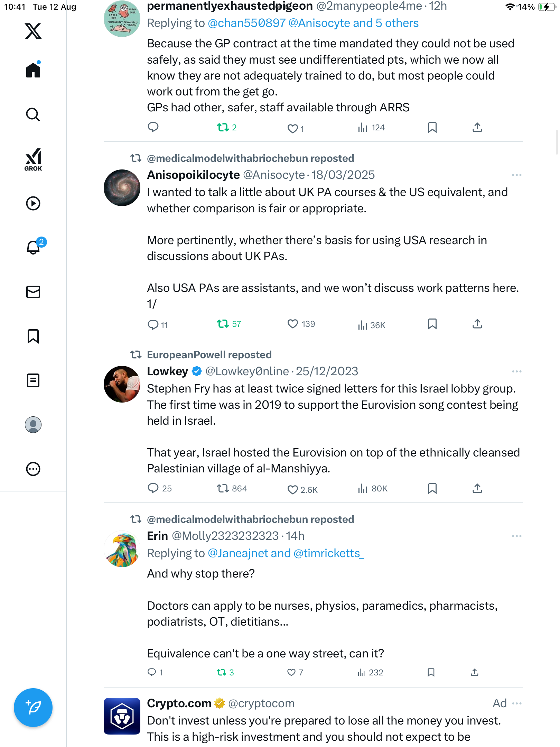Viewport: 560px width, 747px height.
Task: Open Direct Messages envelope
Action: point(33,292)
